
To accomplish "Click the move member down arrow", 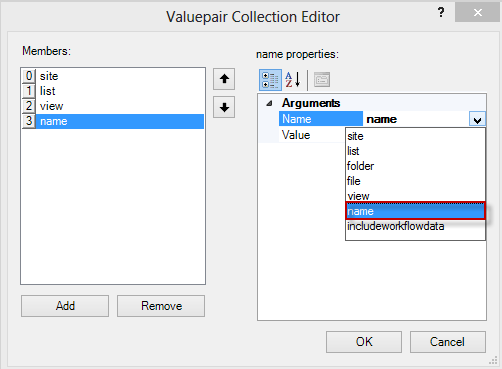I will 224,107.
